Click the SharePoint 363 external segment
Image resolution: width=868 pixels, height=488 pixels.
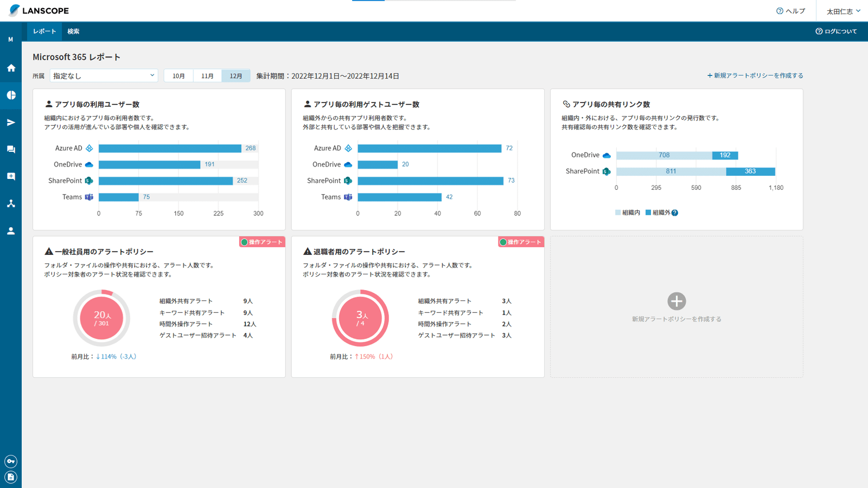[x=750, y=171]
